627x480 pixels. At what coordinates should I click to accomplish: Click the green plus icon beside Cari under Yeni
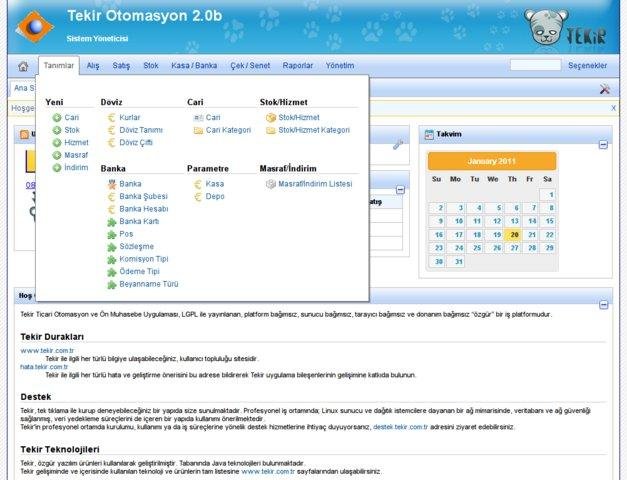pyautogui.click(x=57, y=118)
